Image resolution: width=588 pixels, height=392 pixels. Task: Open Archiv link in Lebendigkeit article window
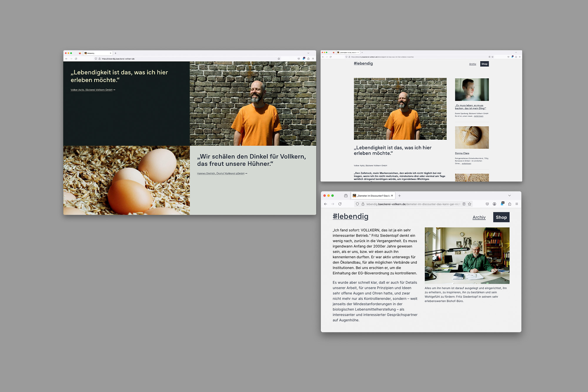(472, 64)
